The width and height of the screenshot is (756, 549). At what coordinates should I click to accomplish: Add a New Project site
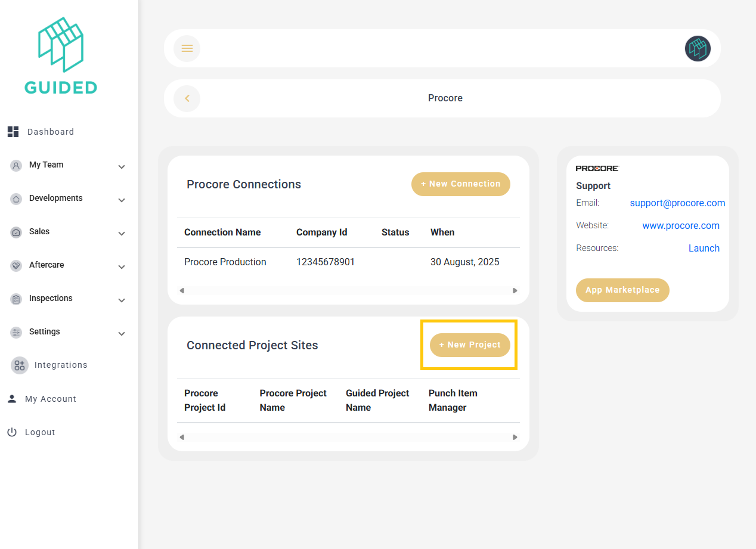470,345
